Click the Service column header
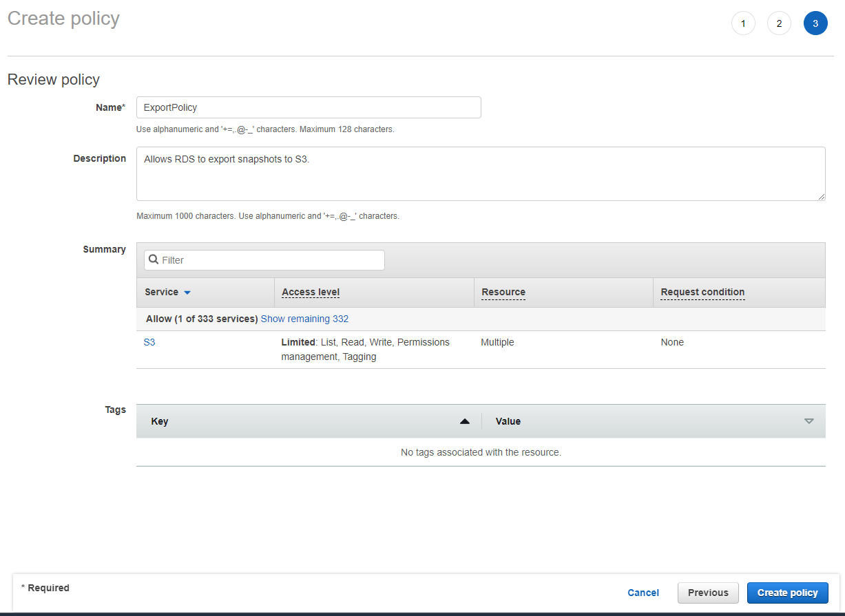Viewport: 845px width, 616px height. [162, 292]
